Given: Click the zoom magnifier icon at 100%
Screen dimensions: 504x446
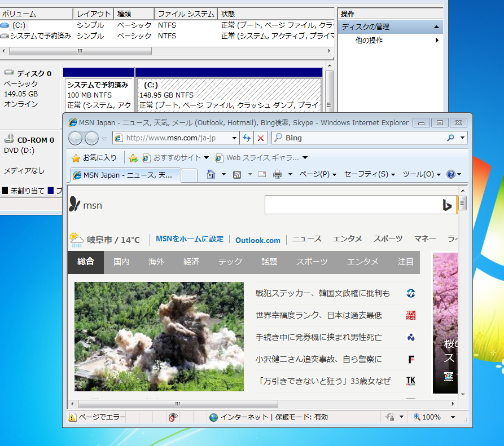Looking at the screenshot, I should 417,417.
